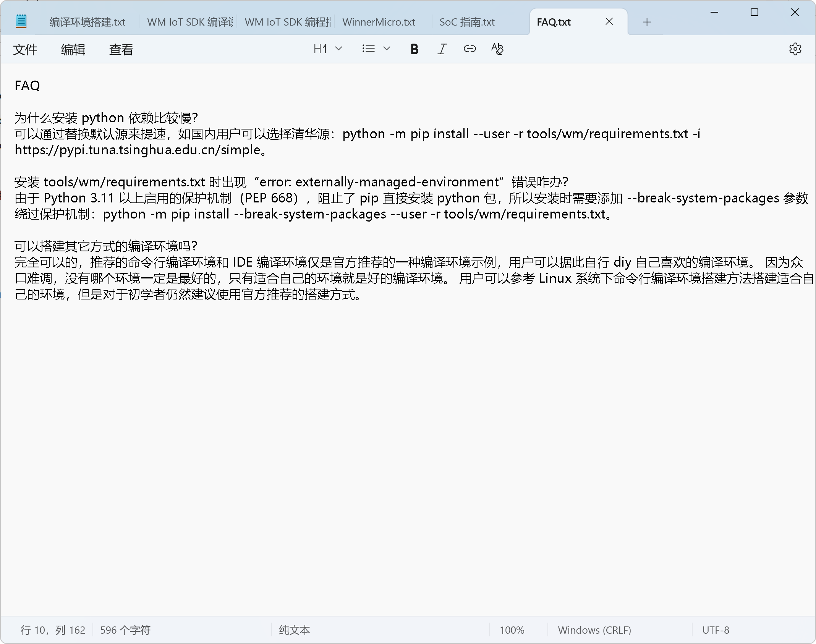Screen dimensions: 816x644
Task: Open the 编辑 menu
Action: [73, 50]
